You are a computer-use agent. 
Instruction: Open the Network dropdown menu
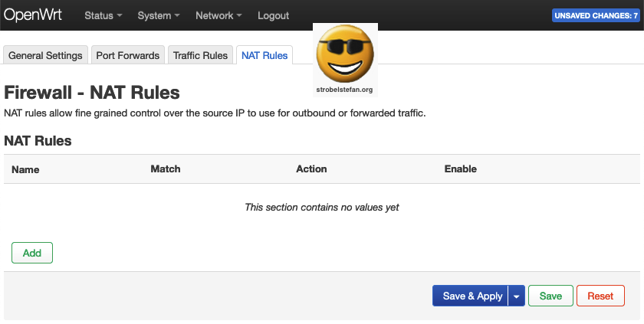point(219,15)
